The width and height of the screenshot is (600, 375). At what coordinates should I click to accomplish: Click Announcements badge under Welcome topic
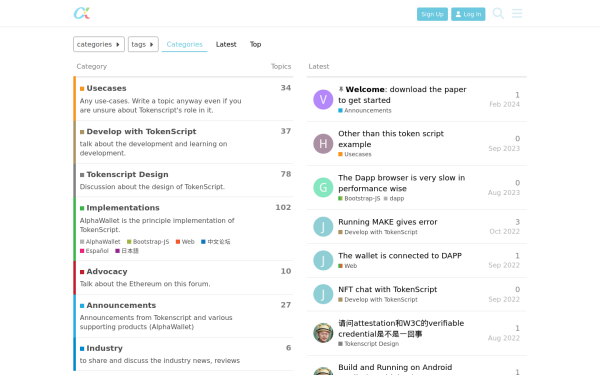[365, 111]
